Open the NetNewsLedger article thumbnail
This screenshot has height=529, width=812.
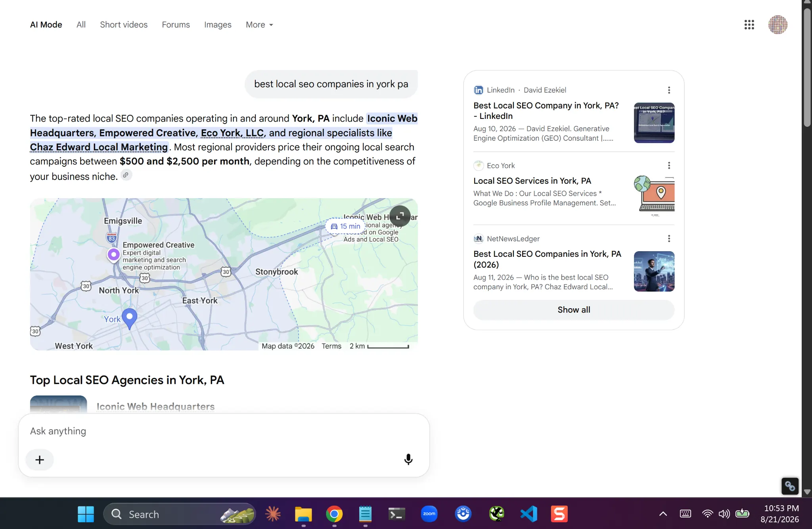pos(654,271)
